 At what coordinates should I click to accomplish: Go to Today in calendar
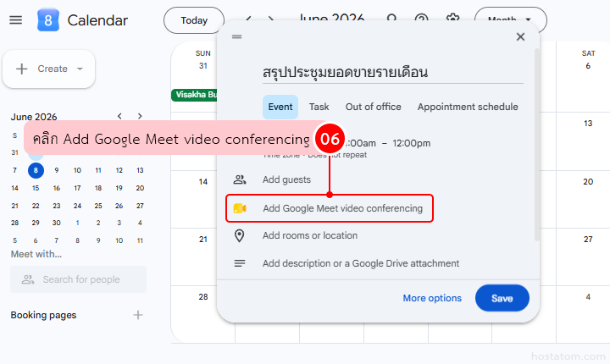click(x=194, y=20)
